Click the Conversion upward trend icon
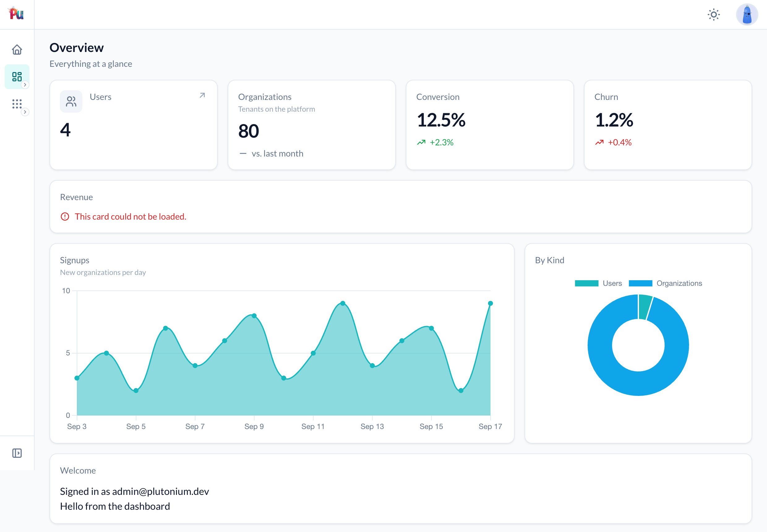This screenshot has height=532, width=767. (421, 142)
